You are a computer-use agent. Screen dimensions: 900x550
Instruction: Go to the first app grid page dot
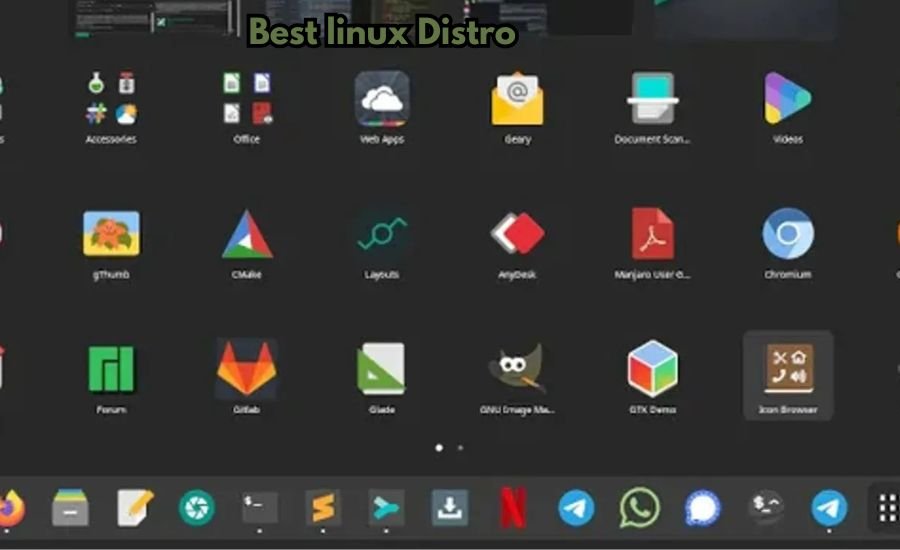[439, 448]
